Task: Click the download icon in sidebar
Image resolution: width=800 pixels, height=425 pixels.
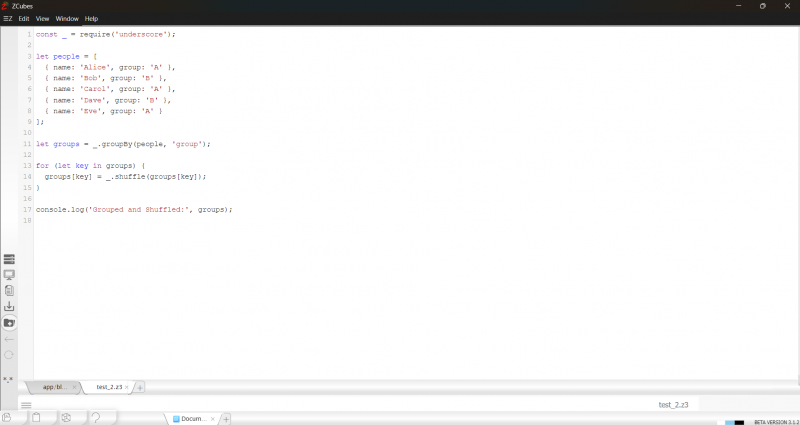Action: point(9,306)
